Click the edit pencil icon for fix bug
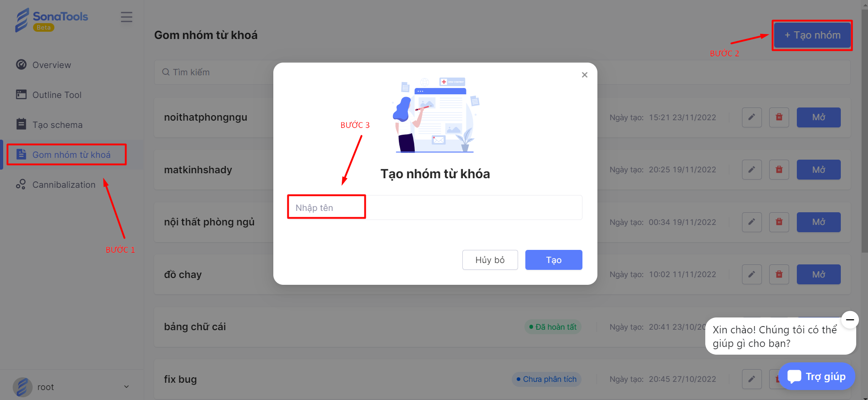Viewport: 868px width, 400px height. [x=752, y=379]
